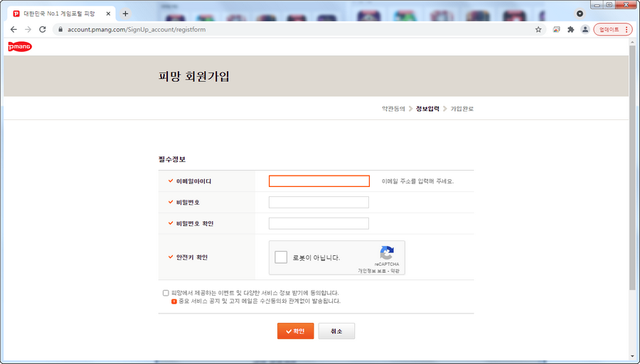Click the image extension icon in toolbar
640x364 pixels.
(x=556, y=29)
